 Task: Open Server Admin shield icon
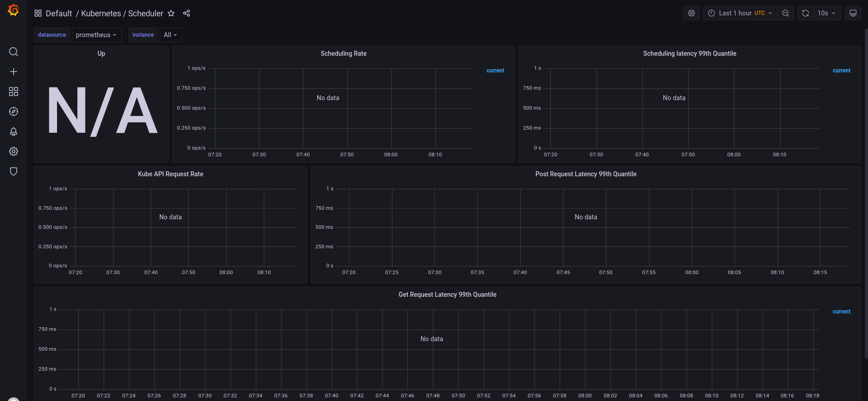14,171
